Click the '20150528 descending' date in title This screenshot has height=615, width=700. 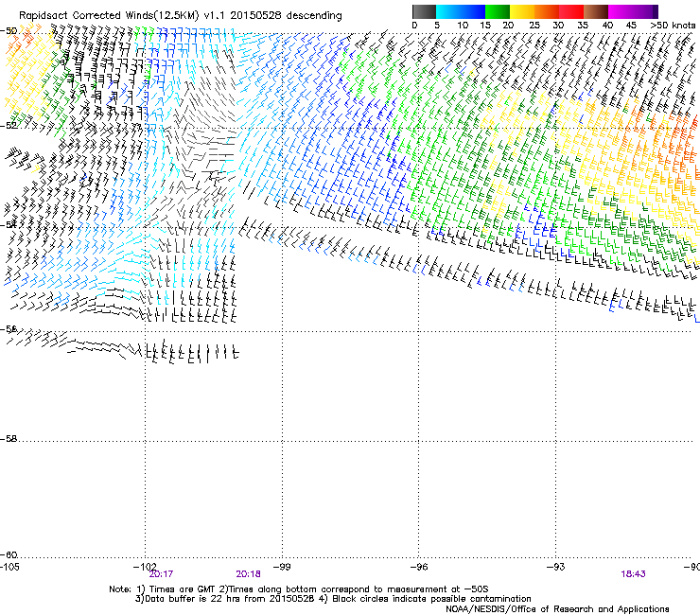point(286,16)
